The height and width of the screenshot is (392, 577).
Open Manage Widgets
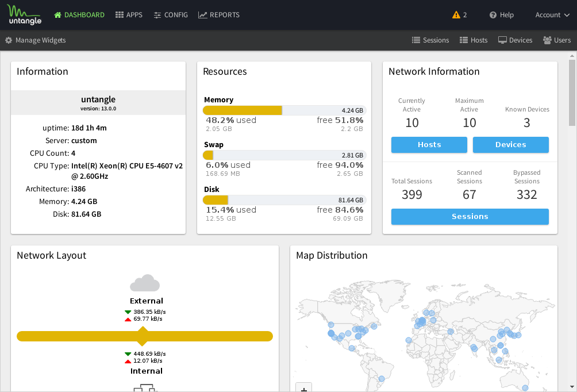35,40
